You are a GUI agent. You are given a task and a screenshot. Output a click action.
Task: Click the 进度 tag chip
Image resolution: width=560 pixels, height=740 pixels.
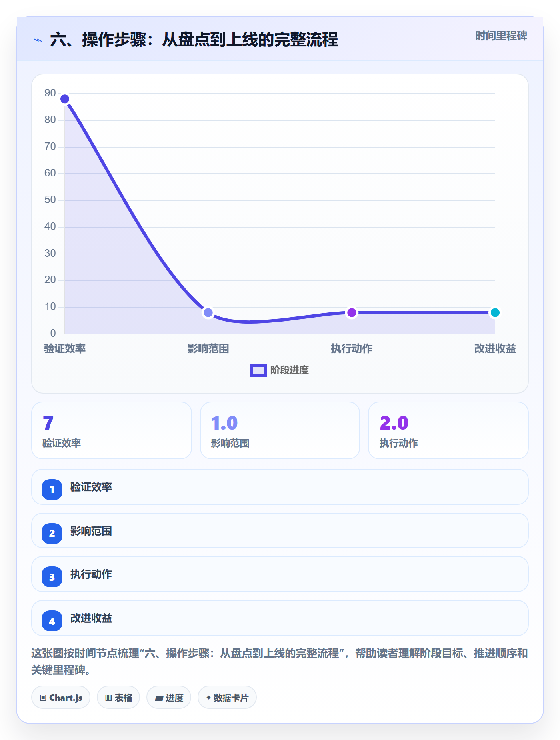pos(169,698)
